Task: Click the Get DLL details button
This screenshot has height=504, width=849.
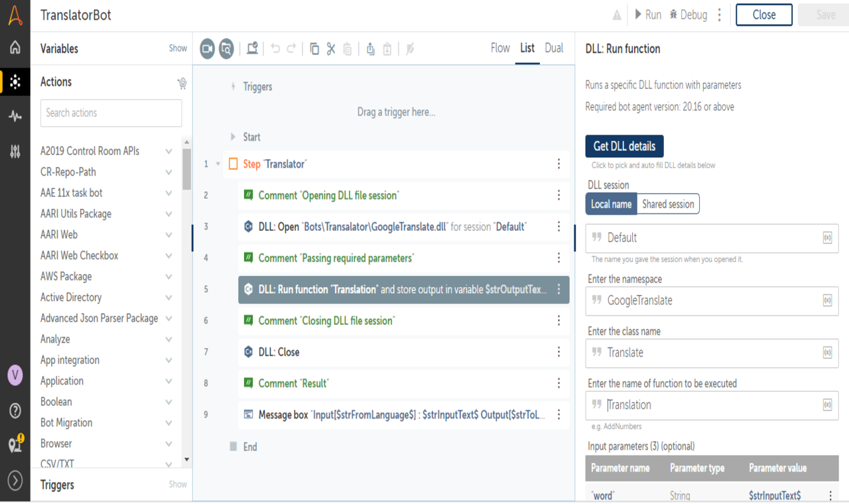Action: click(x=624, y=146)
